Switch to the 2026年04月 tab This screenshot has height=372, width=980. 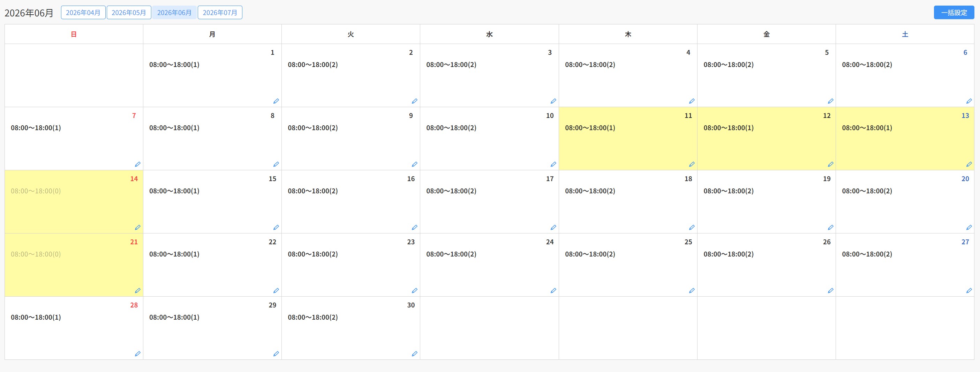(83, 13)
